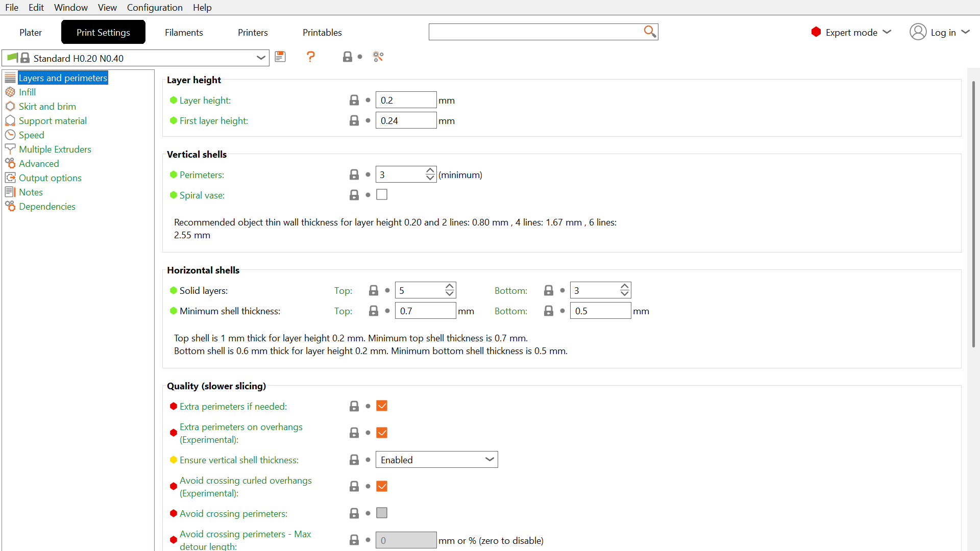Click the lock icon next to Perimeters
This screenshot has width=980, height=551.
[x=354, y=174]
